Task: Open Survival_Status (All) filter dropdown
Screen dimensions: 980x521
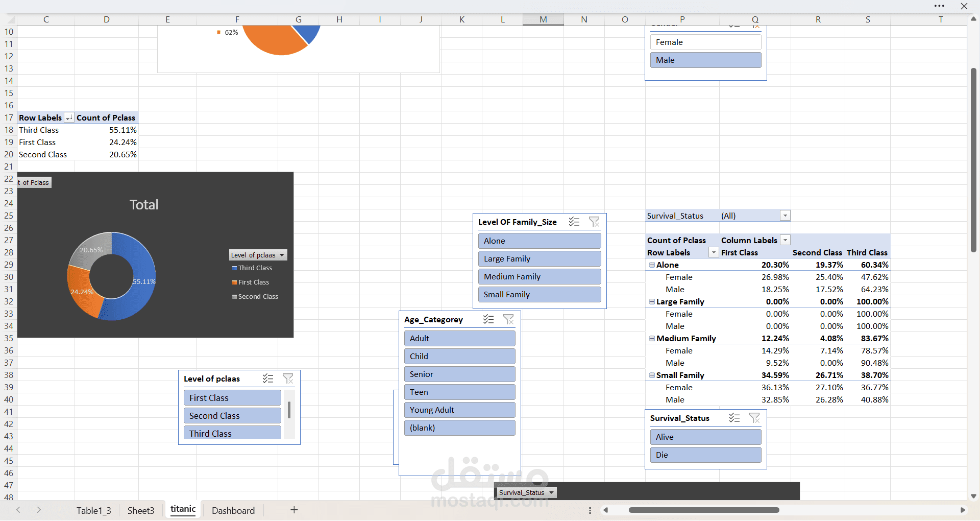Action: [x=785, y=216]
